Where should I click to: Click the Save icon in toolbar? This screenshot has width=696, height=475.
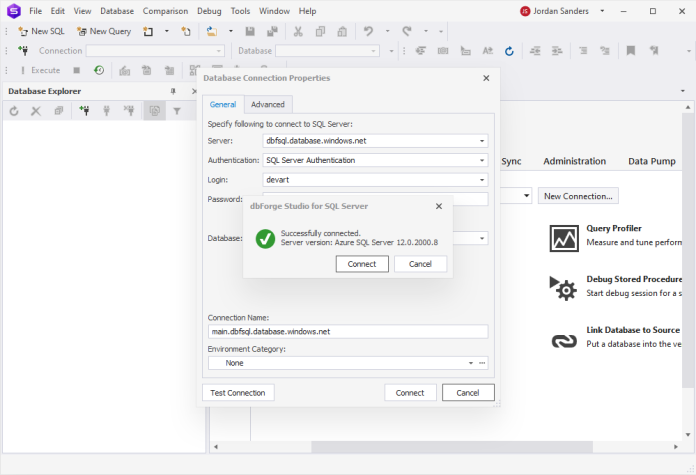250,31
